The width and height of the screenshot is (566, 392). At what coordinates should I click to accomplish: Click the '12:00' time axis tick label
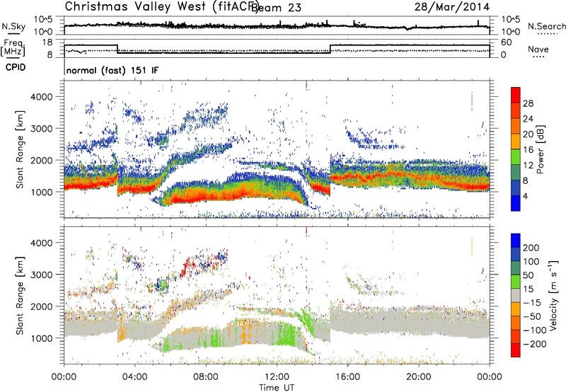tap(277, 377)
